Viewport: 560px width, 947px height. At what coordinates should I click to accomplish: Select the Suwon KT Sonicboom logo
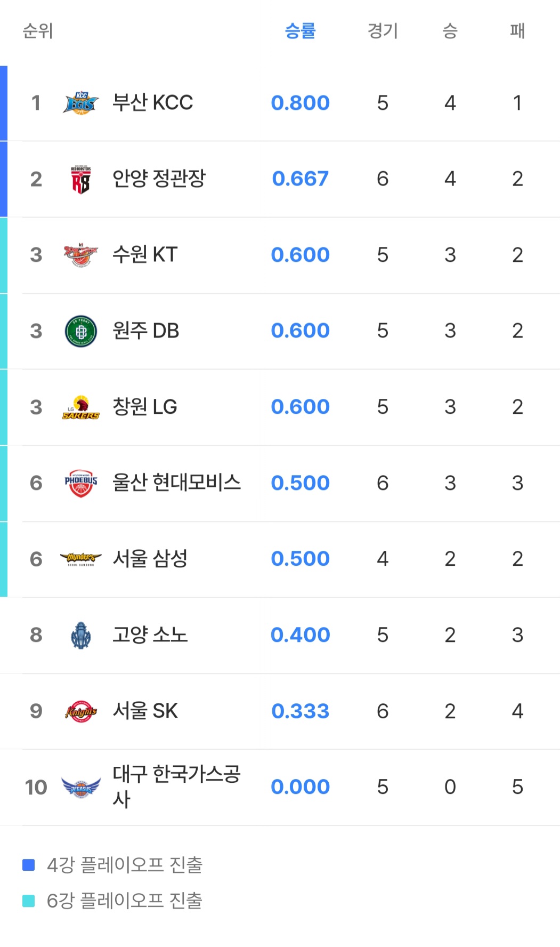[x=81, y=255]
